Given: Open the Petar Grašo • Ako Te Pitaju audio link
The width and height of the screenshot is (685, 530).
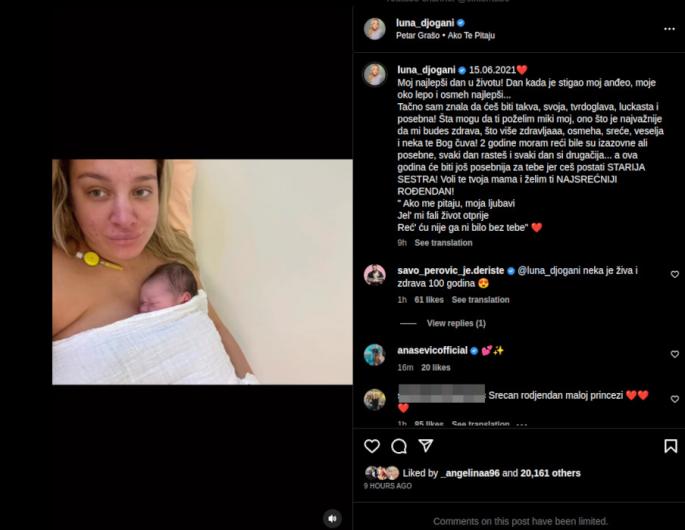Looking at the screenshot, I should 445,35.
